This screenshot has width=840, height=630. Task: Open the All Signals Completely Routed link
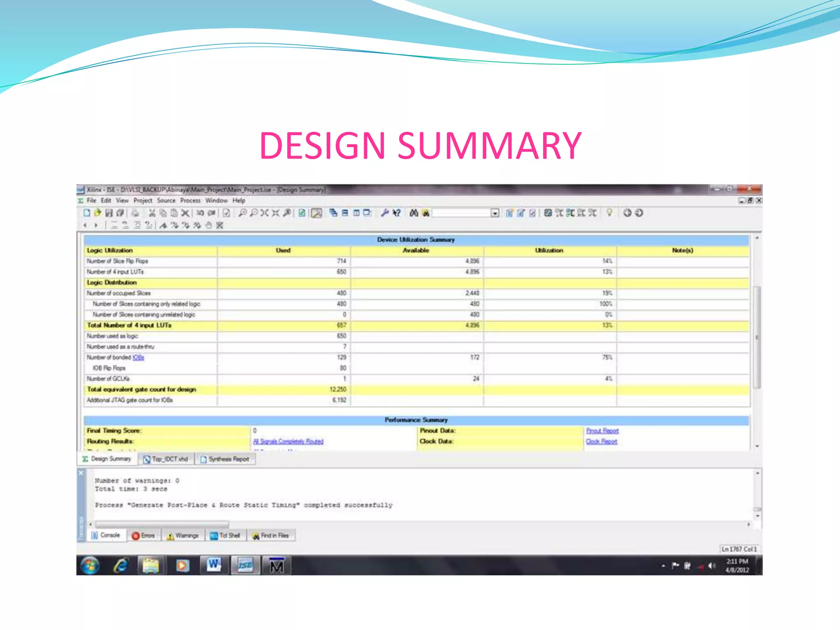click(x=288, y=441)
